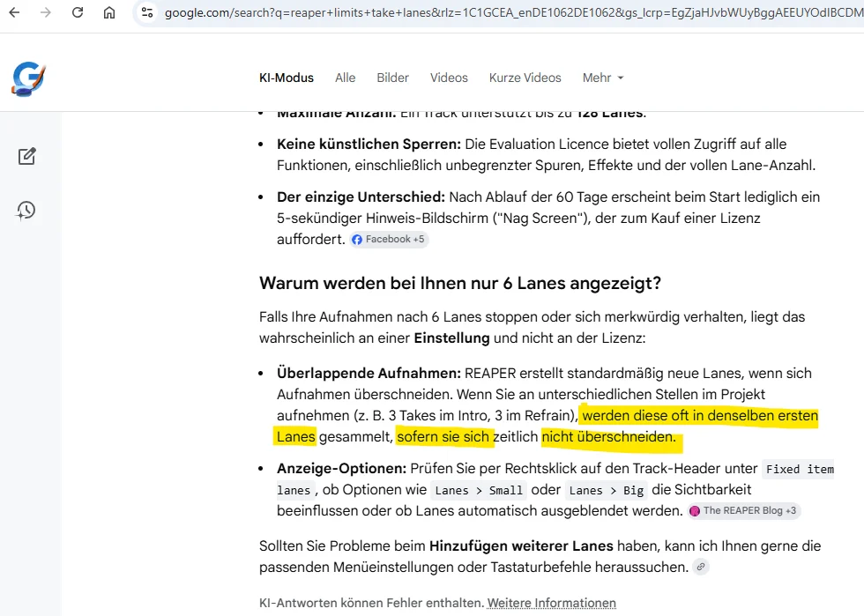Open the Alle search results tab
This screenshot has height=616, width=864.
pyautogui.click(x=345, y=78)
